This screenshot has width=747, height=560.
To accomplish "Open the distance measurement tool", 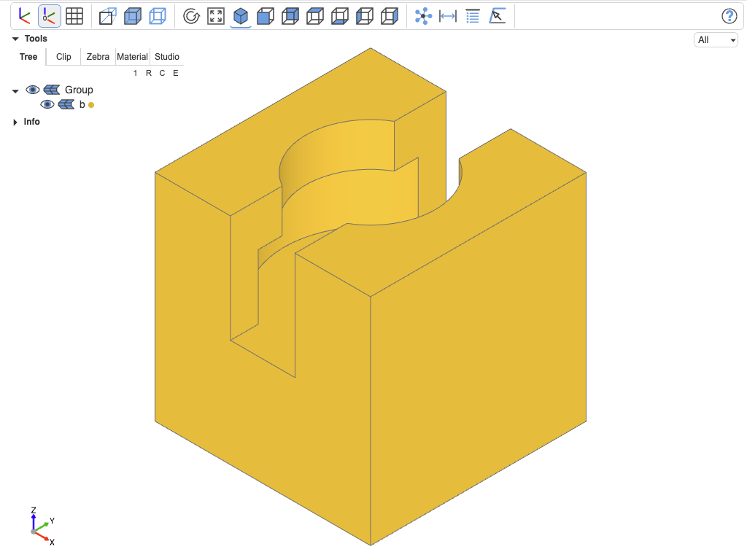I will 448,16.
